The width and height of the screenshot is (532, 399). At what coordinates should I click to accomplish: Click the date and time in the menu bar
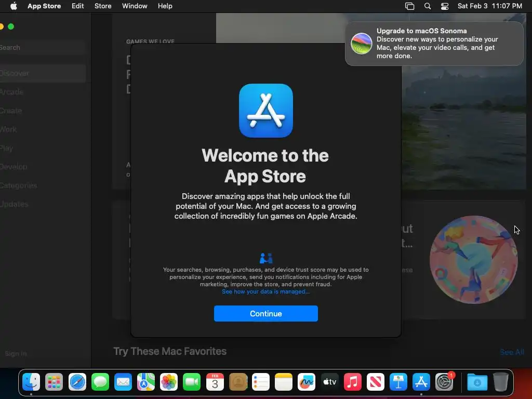[489, 6]
